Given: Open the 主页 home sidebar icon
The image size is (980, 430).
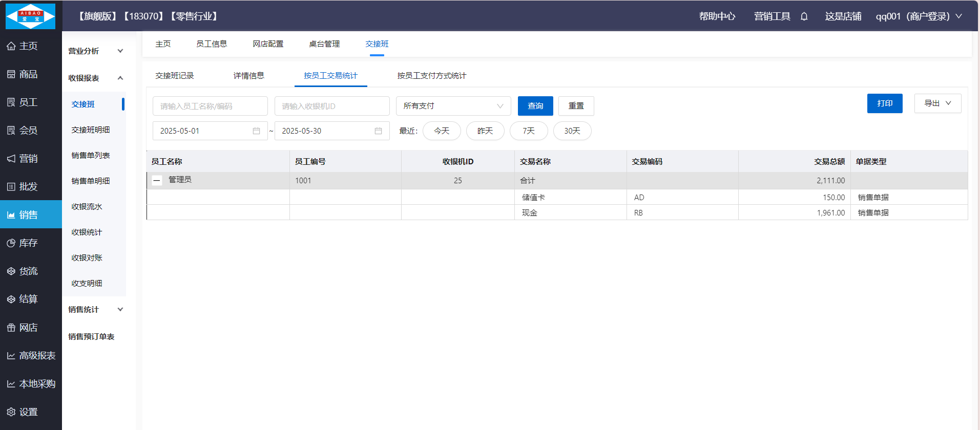Looking at the screenshot, I should click(11, 46).
